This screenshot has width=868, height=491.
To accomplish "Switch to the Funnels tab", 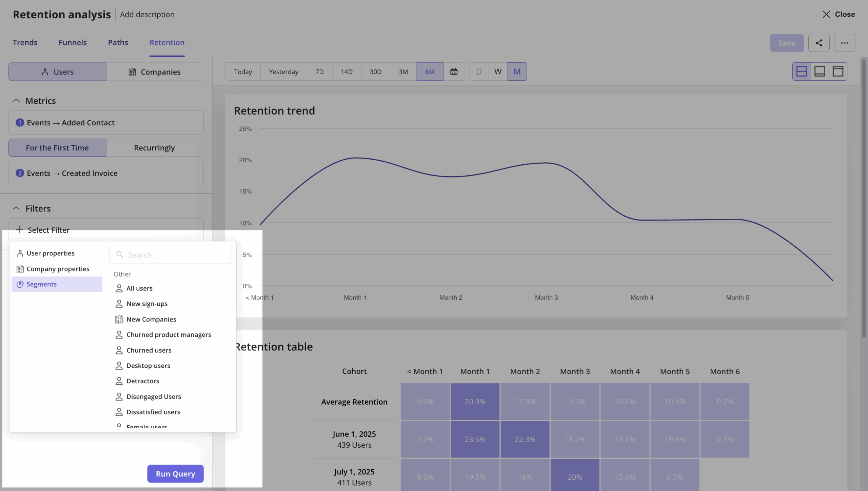I will (73, 42).
